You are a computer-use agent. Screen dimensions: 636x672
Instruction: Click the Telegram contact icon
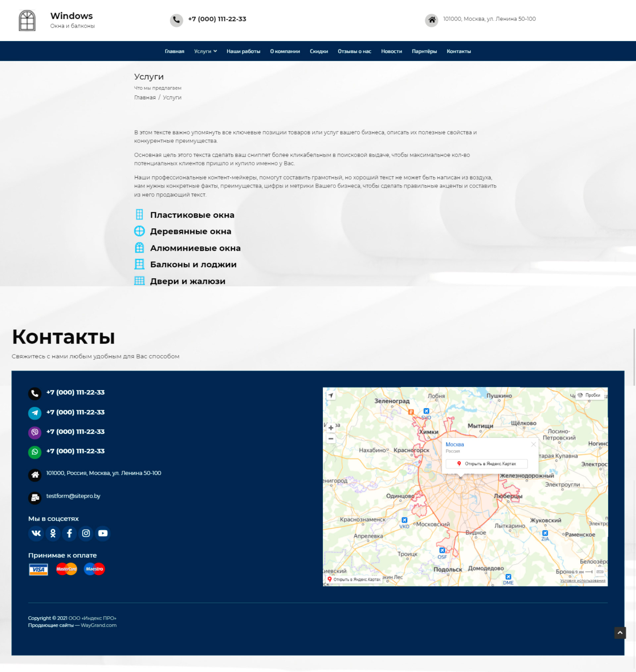(34, 413)
